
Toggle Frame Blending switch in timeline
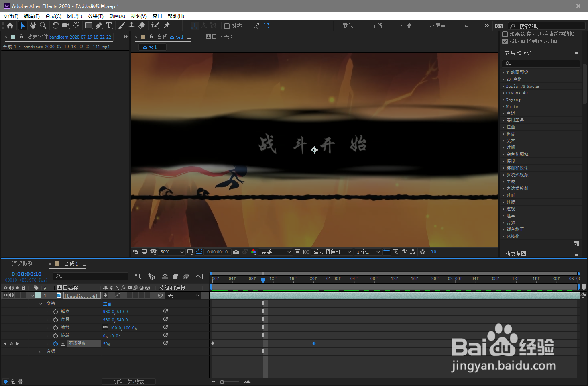click(175, 276)
